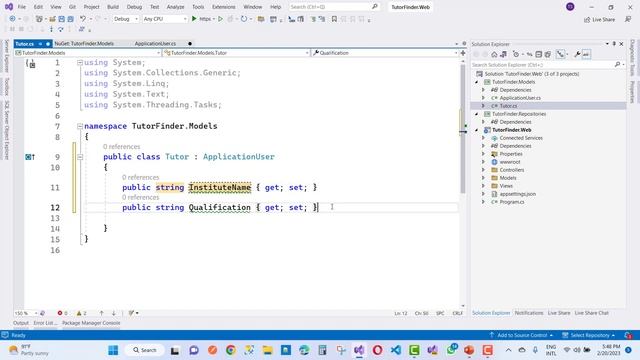
Task: Click the Save All icon in the toolbar
Action: coord(71,19)
